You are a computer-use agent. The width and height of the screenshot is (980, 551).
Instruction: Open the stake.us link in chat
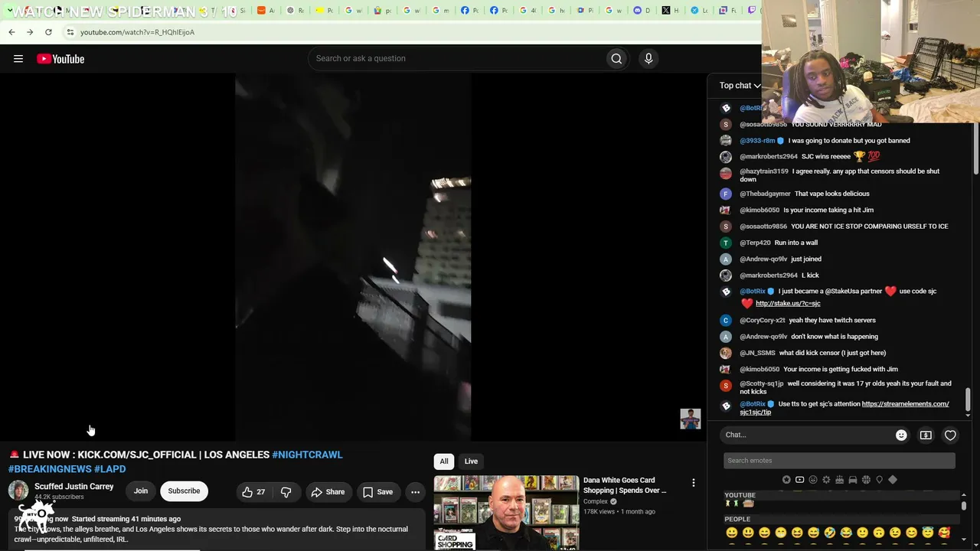click(788, 304)
